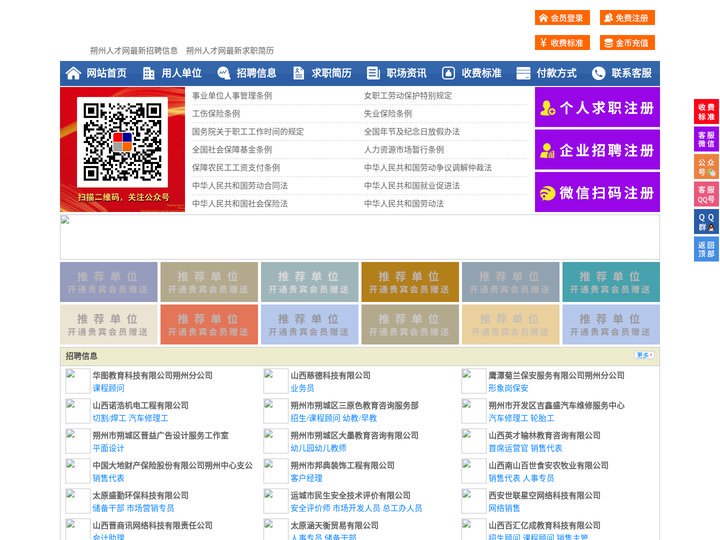
Task: Click the building icon beside 用人单位
Action: [148, 73]
